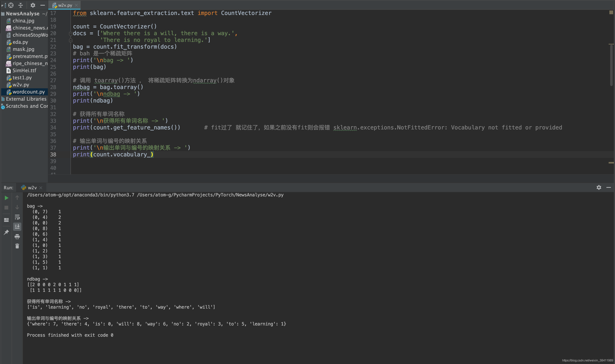This screenshot has width=615, height=364.
Task: Click 'Process finished with exit code 0' text
Action: coord(70,335)
